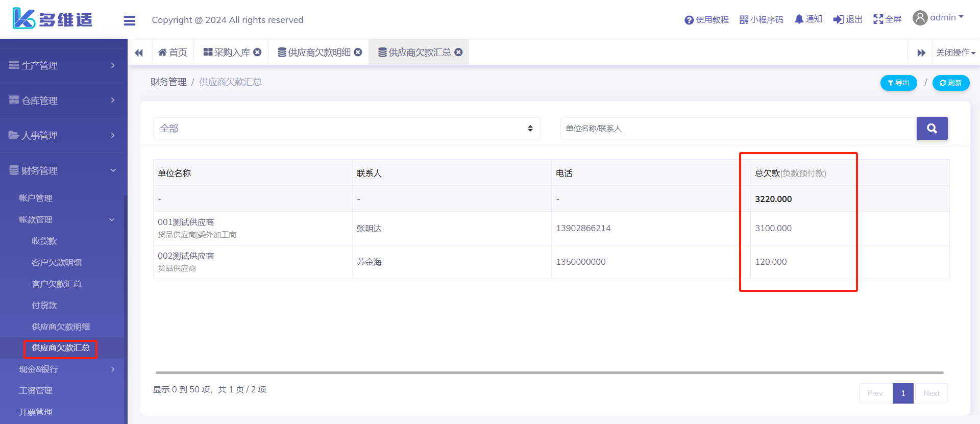Image resolution: width=980 pixels, height=424 pixels.
Task: Open the admin user dropdown
Action: coord(938,18)
